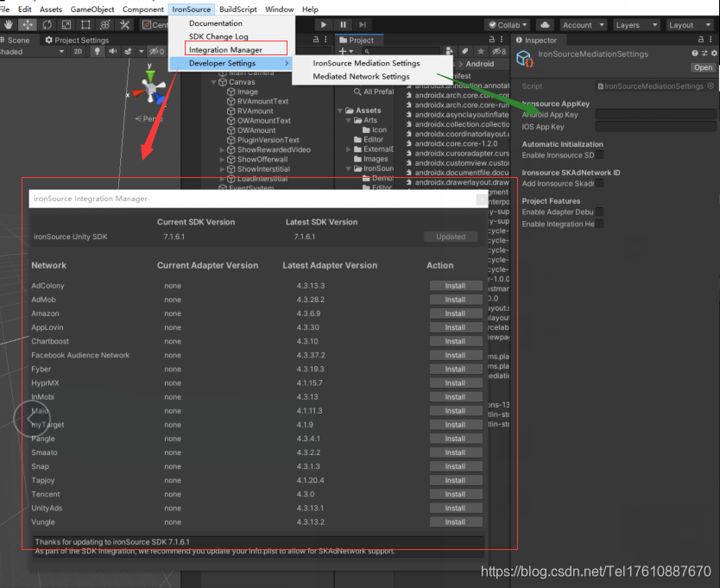
Task: Open the Collab dropdown
Action: [508, 25]
